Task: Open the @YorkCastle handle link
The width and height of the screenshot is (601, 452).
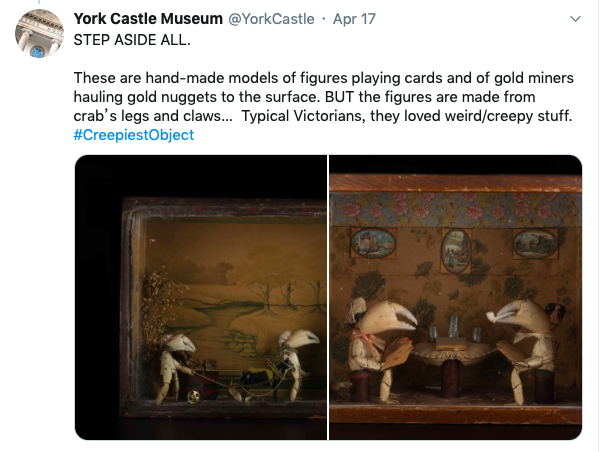Action: (x=271, y=19)
